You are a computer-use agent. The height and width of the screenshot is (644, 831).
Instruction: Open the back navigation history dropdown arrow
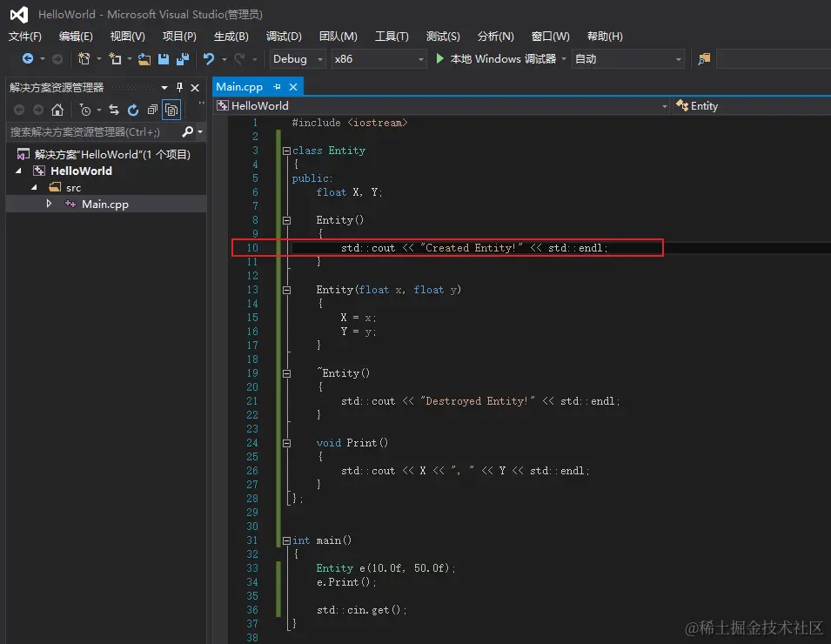click(x=43, y=59)
